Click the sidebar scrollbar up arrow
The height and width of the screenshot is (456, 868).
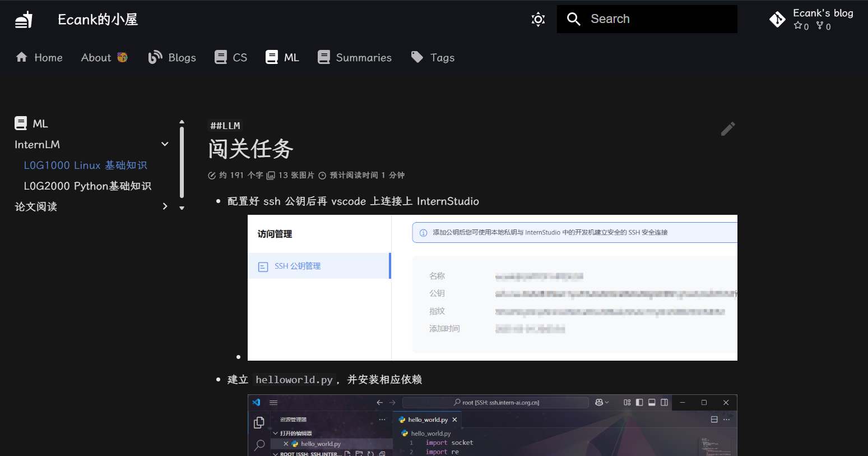tap(182, 122)
